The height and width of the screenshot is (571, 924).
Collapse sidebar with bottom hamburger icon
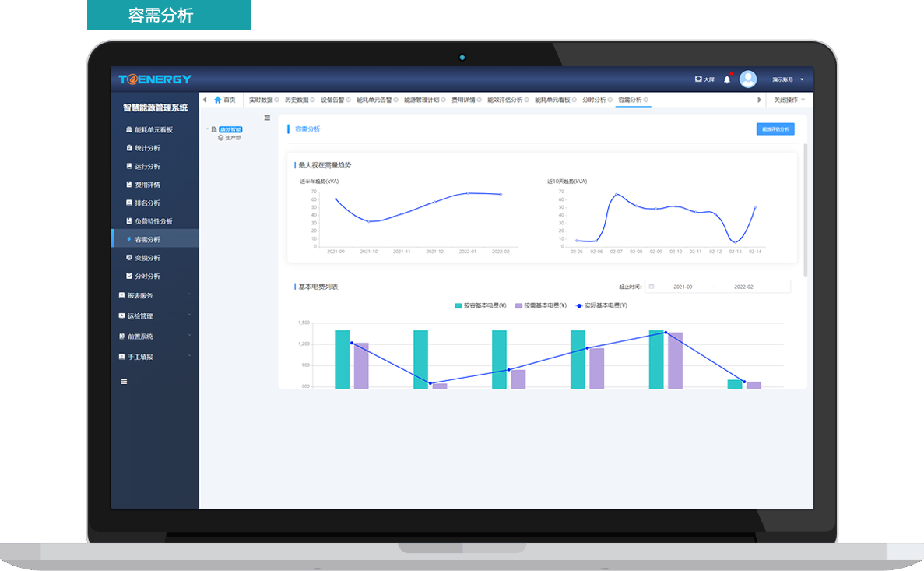pyautogui.click(x=124, y=382)
